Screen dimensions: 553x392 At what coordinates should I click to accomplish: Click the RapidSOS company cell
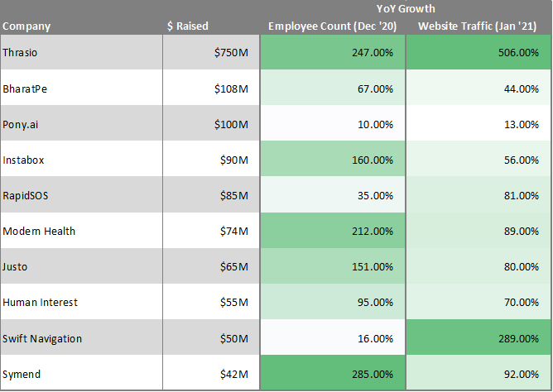tap(81, 194)
